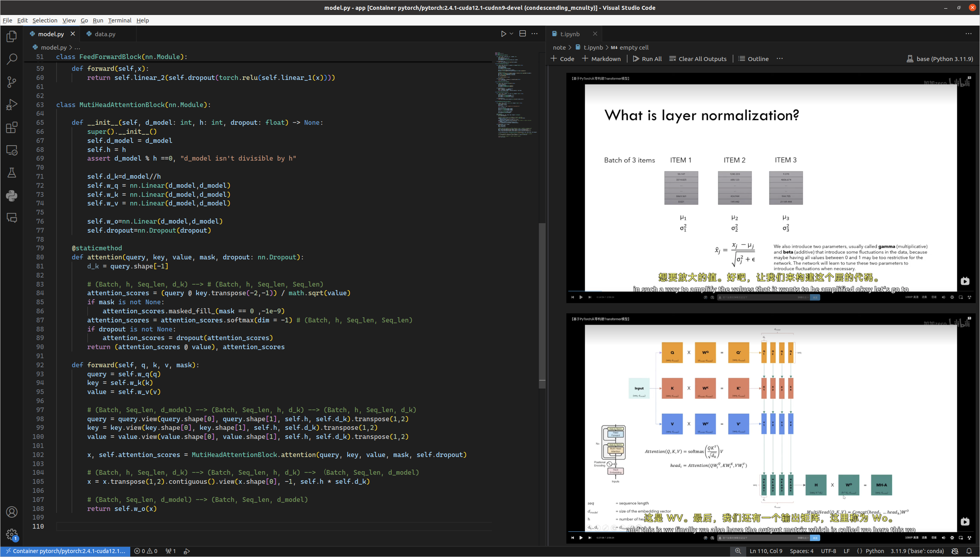Click Clear All Outputs button
The height and width of the screenshot is (557, 980).
698,59
